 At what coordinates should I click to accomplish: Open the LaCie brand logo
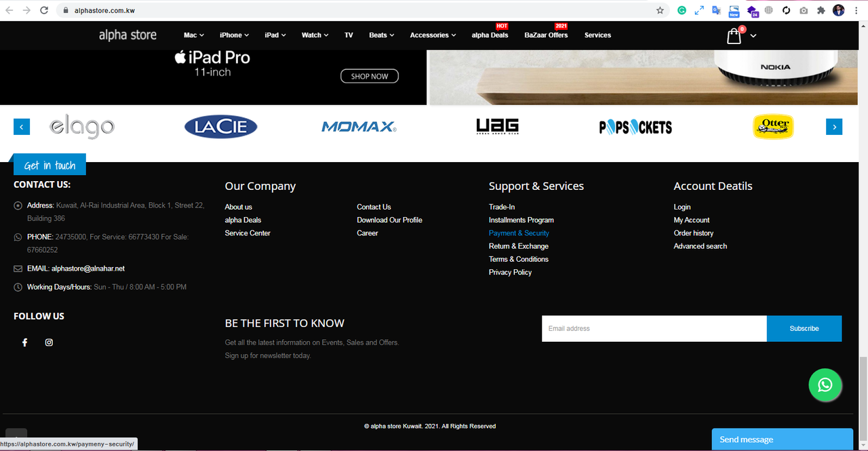[x=221, y=127]
